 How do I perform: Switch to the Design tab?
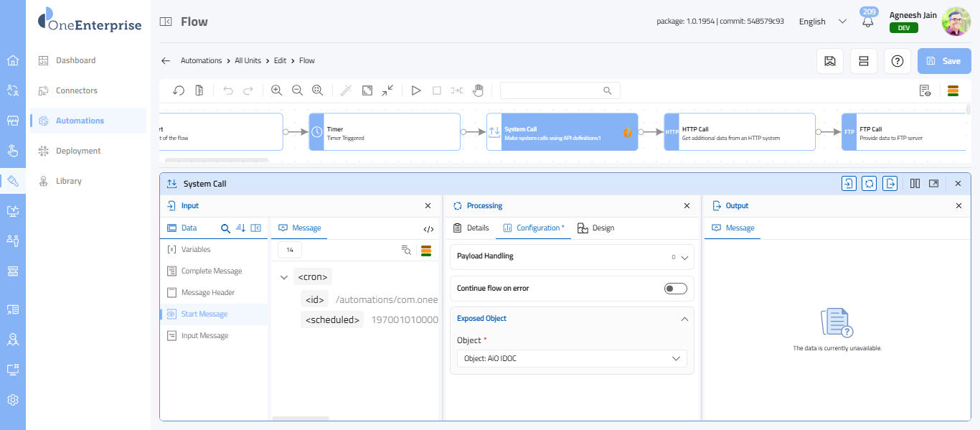coord(596,228)
